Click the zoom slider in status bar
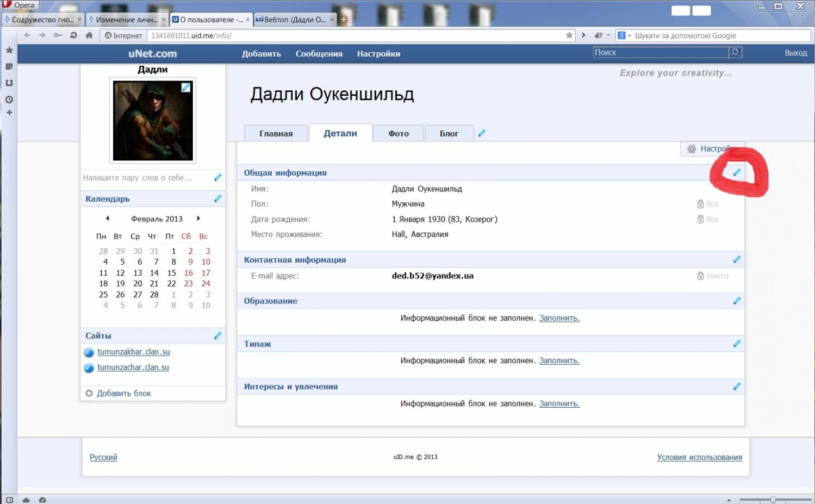Screen dimensions: 815x504 click(775, 500)
